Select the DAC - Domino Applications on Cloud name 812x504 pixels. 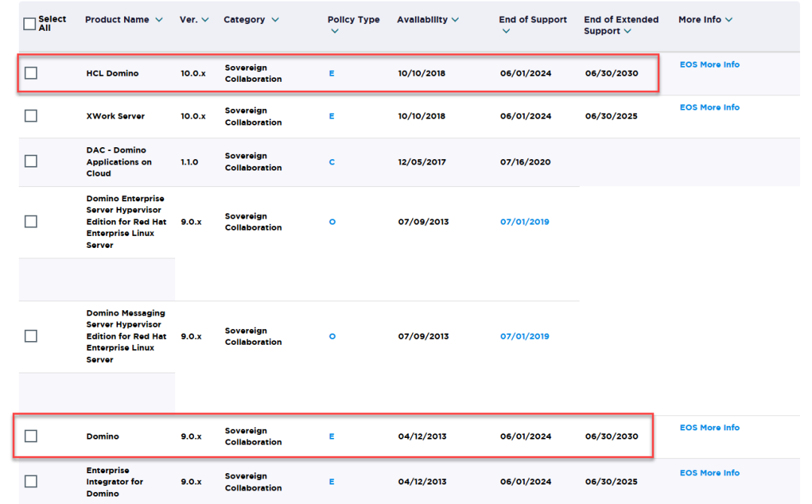[x=119, y=162]
